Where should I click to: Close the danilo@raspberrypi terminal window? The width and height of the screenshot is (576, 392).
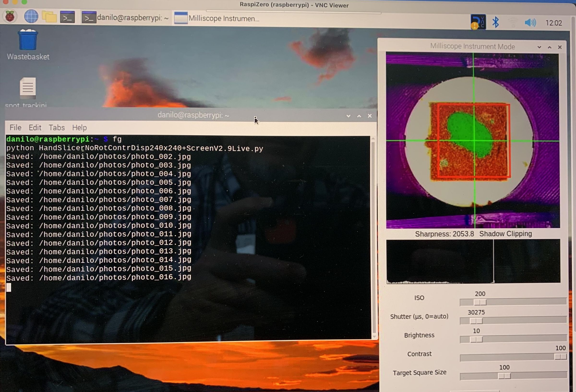click(370, 116)
